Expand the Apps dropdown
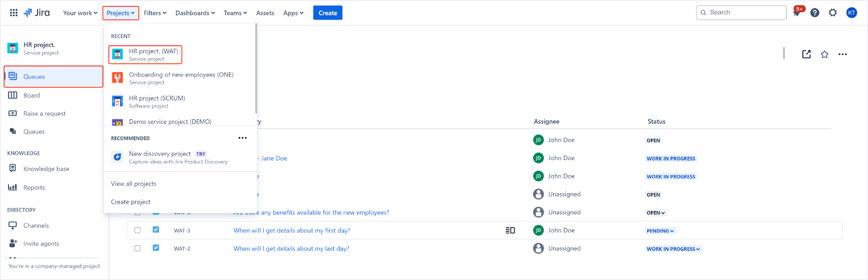 [x=293, y=13]
